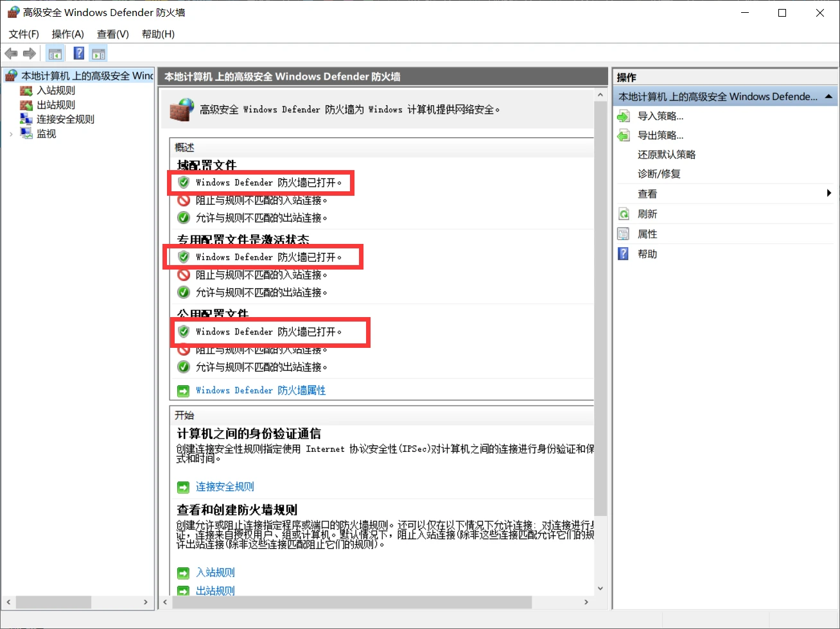Click the center pane vertical scrollbar thumb
840x629 pixels.
click(600, 309)
